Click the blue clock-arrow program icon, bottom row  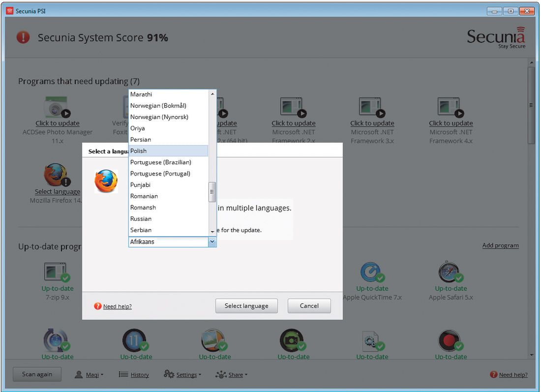57,340
